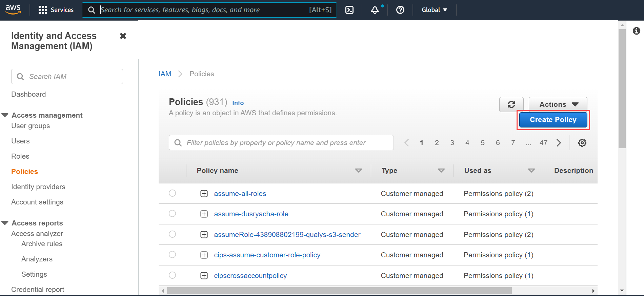The image size is (644, 296).
Task: Open Users in the sidebar
Action: tap(20, 141)
